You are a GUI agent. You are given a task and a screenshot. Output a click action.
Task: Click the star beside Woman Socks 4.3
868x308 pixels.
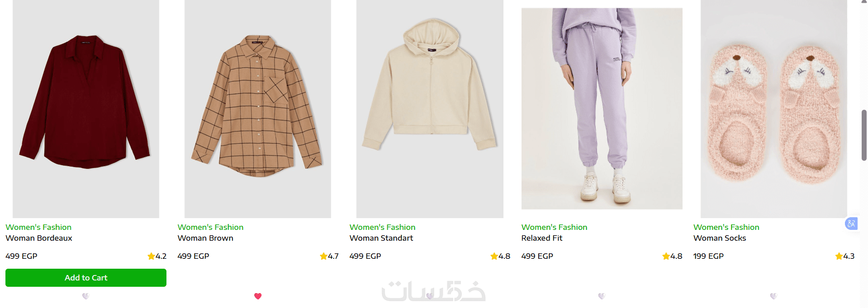pos(839,257)
